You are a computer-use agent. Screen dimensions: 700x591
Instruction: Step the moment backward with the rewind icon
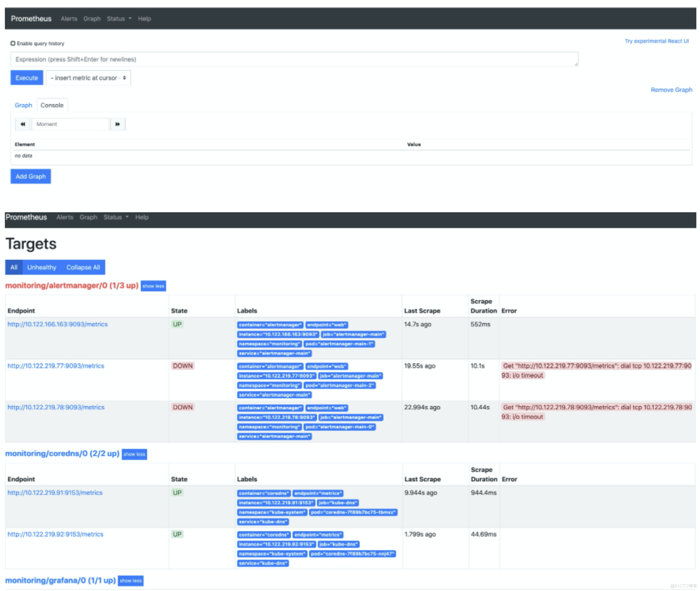(23, 124)
